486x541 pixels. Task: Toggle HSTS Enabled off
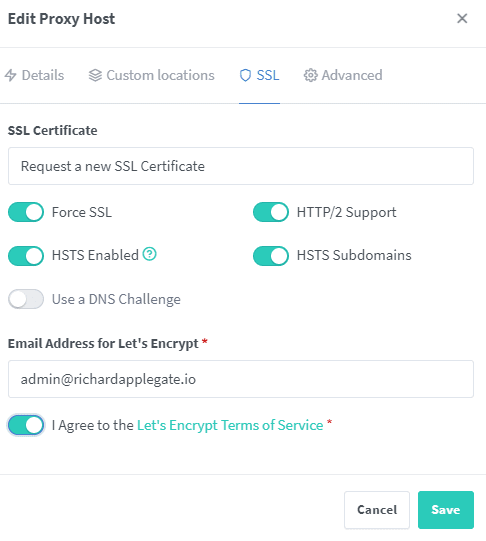(26, 256)
